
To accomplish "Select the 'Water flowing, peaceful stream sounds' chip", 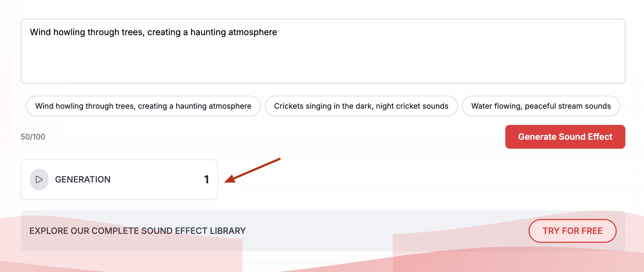I will [x=541, y=106].
